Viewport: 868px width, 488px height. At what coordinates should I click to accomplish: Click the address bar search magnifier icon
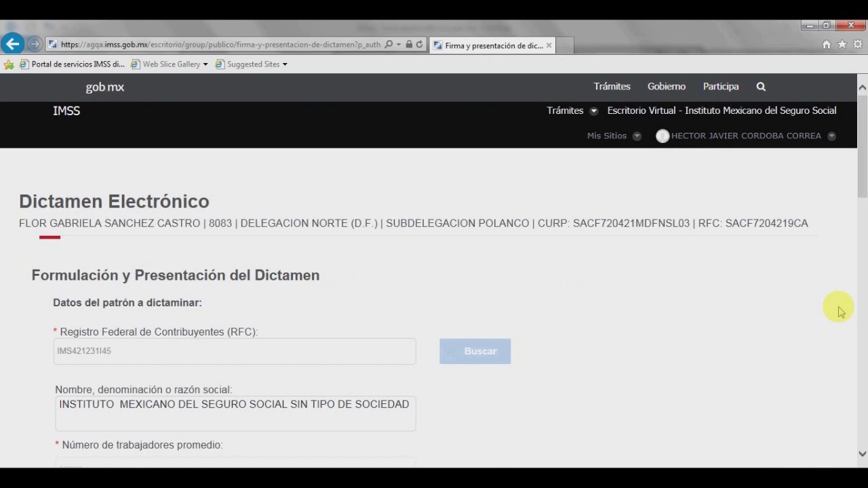tap(389, 45)
